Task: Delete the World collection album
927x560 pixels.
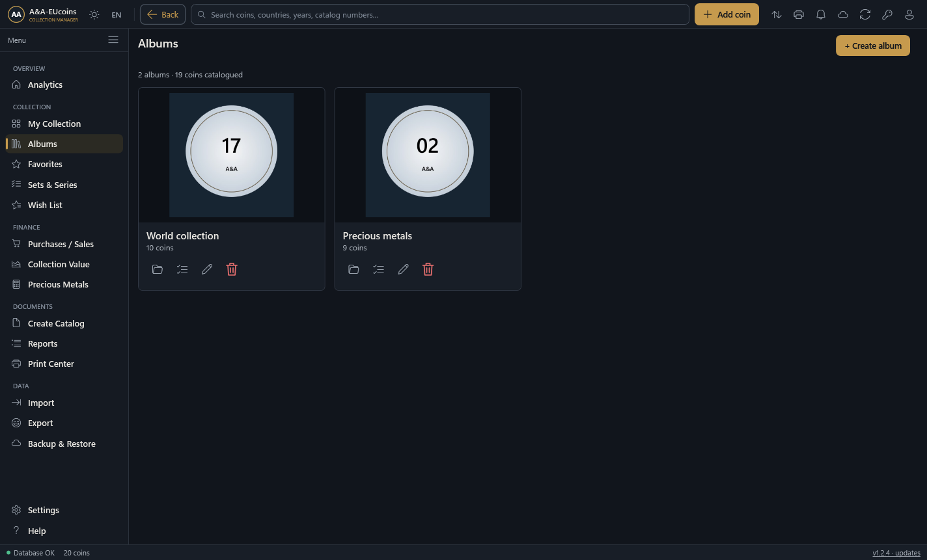Action: point(232,269)
